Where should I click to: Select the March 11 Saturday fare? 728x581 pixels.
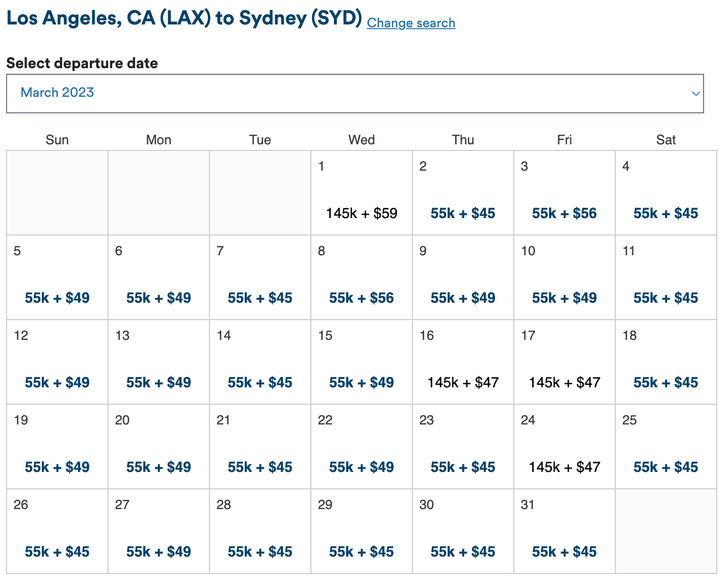pos(666,298)
